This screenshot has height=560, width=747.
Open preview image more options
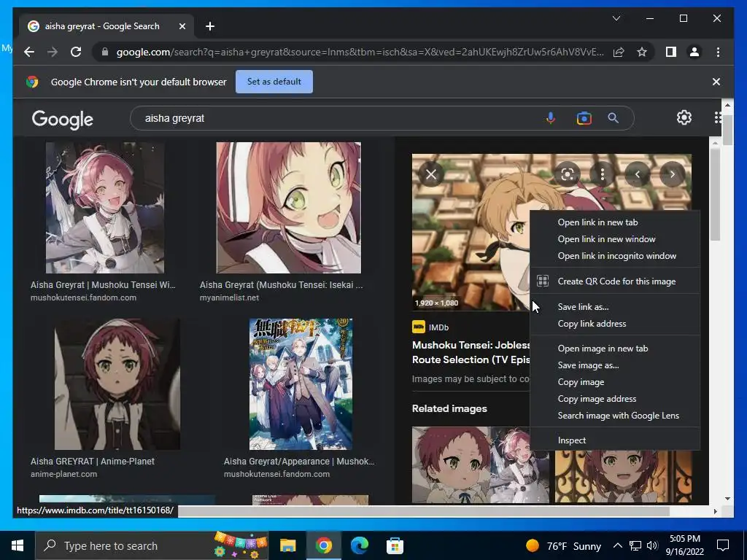coord(602,174)
